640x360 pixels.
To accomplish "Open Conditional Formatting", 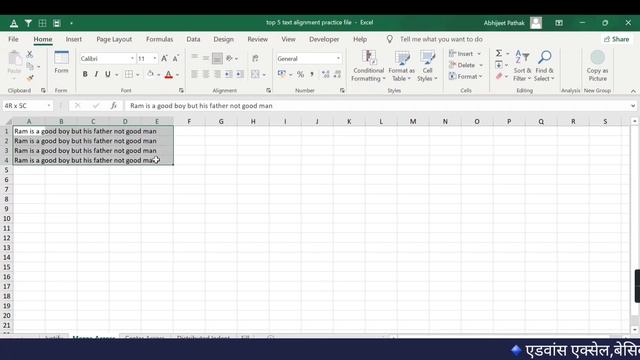I will (x=368, y=66).
